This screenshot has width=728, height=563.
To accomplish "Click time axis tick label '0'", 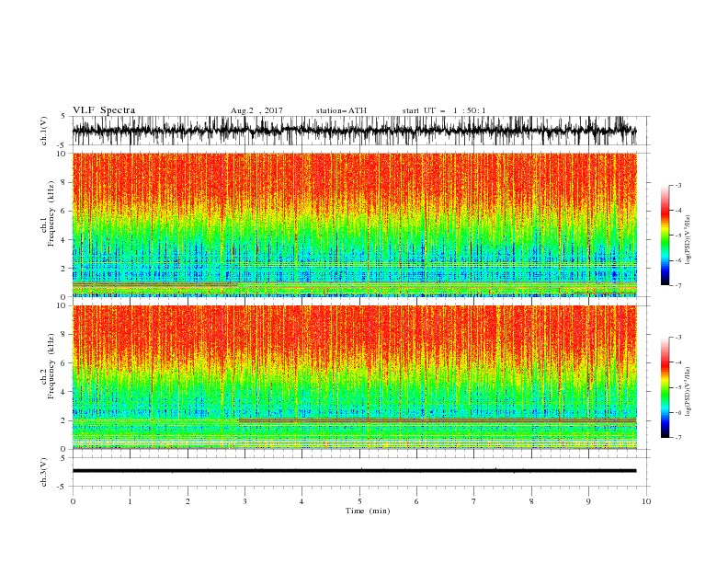I will coord(73,501).
